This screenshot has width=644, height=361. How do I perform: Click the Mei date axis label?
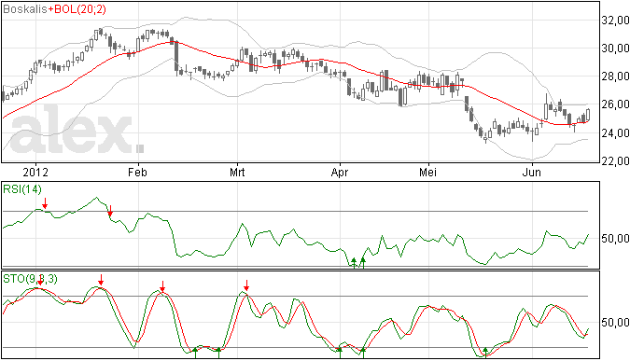[428, 172]
